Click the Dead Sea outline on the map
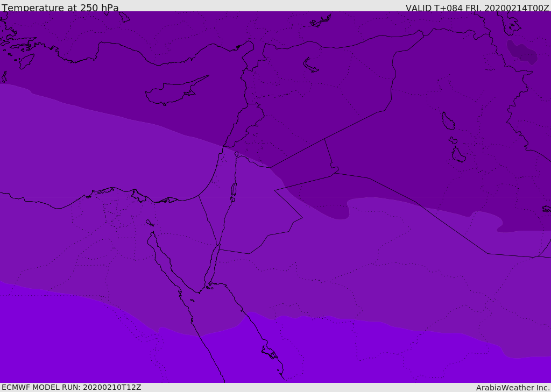This screenshot has height=392, width=551. [234, 189]
